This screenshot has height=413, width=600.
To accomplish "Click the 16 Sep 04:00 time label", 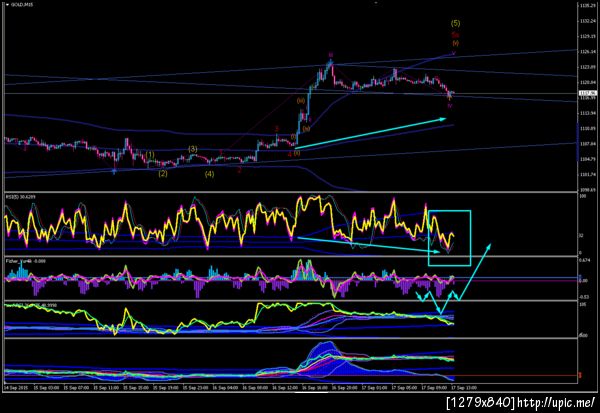I will (225, 387).
